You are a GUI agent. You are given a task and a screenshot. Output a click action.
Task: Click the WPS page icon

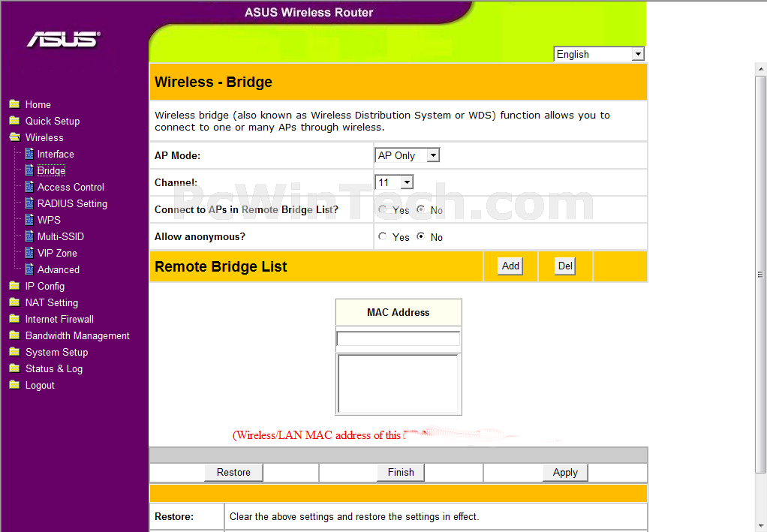tap(29, 220)
